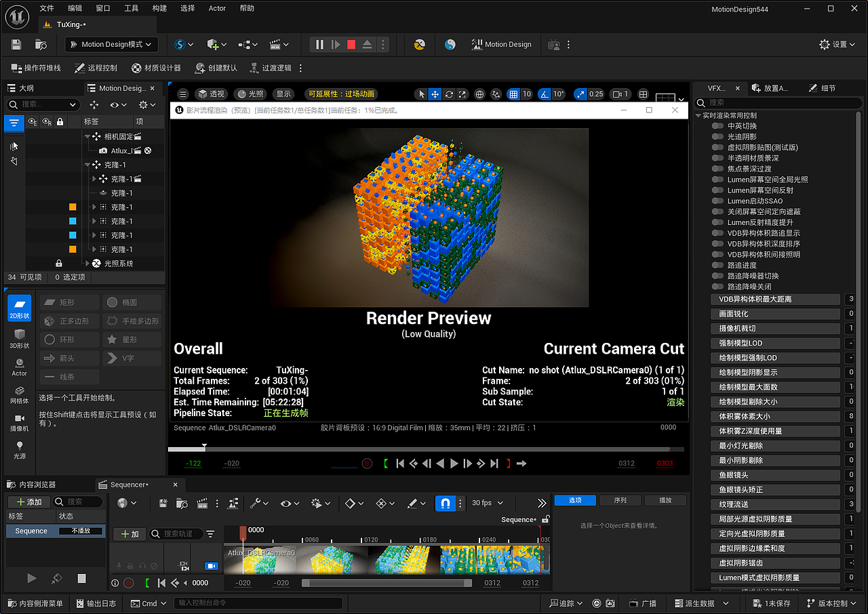Choose the 光源 light category
The height and width of the screenshot is (614, 868).
pos(19,449)
